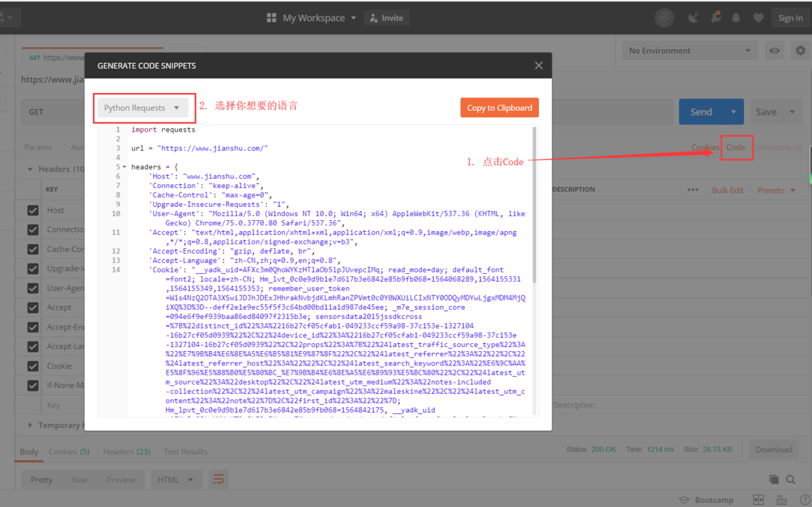Open the No Environment selector
812x507 pixels.
click(690, 50)
